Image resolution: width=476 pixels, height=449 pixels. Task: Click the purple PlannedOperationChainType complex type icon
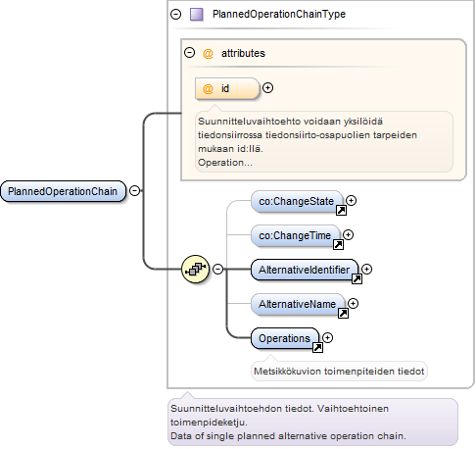coord(197,15)
